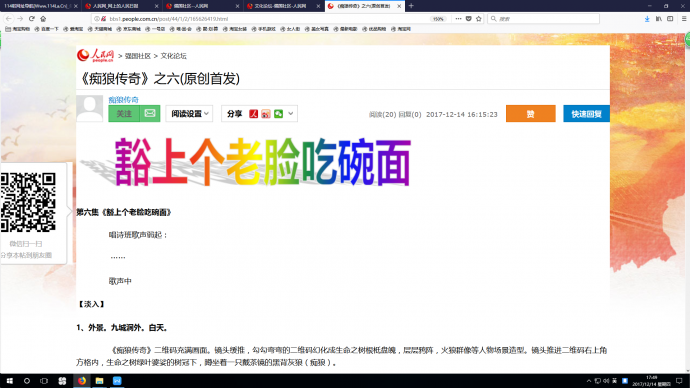Open the 百度一下 bookmark
This screenshot has width=690, height=388.
(x=46, y=29)
